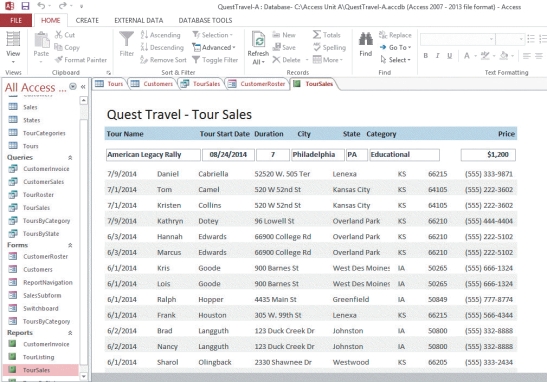Create a New record

pos(284,35)
